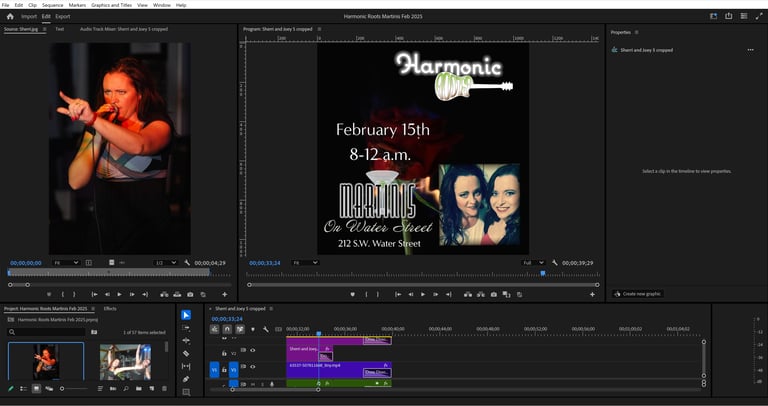The height and width of the screenshot is (406, 768).
Task: Click Find magnifier in Project panel footer
Action: point(126,388)
